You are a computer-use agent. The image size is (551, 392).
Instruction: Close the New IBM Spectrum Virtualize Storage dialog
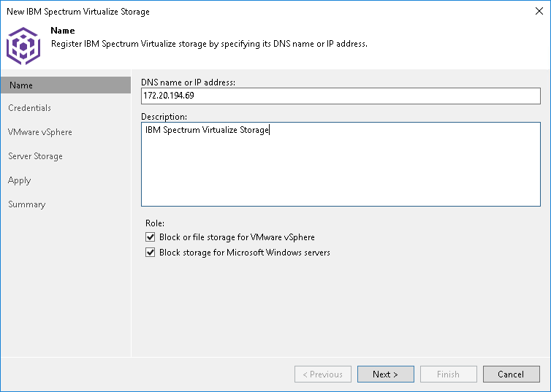pyautogui.click(x=539, y=11)
